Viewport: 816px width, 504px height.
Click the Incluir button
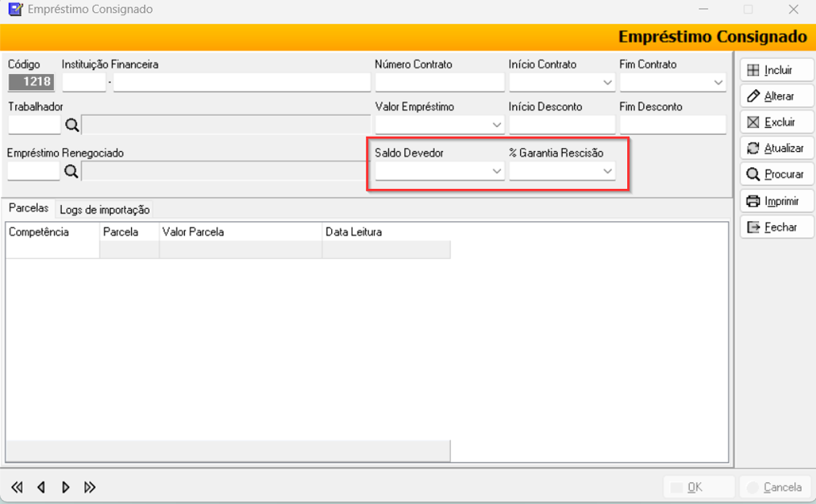click(x=777, y=70)
